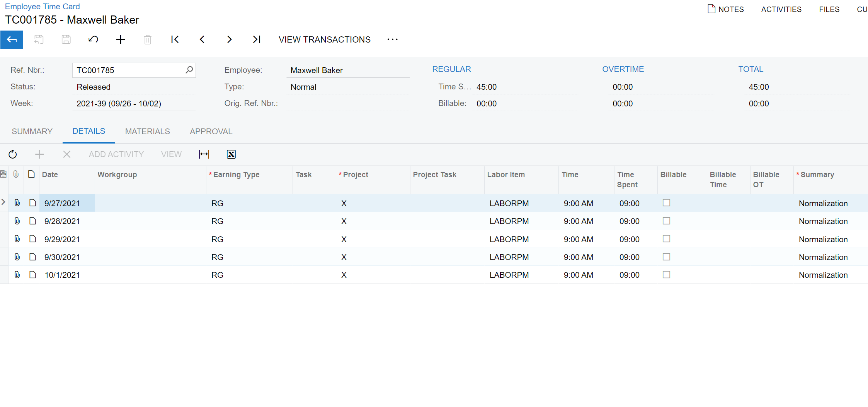868x407 pixels.
Task: Export grid to Excel
Action: pyautogui.click(x=231, y=154)
